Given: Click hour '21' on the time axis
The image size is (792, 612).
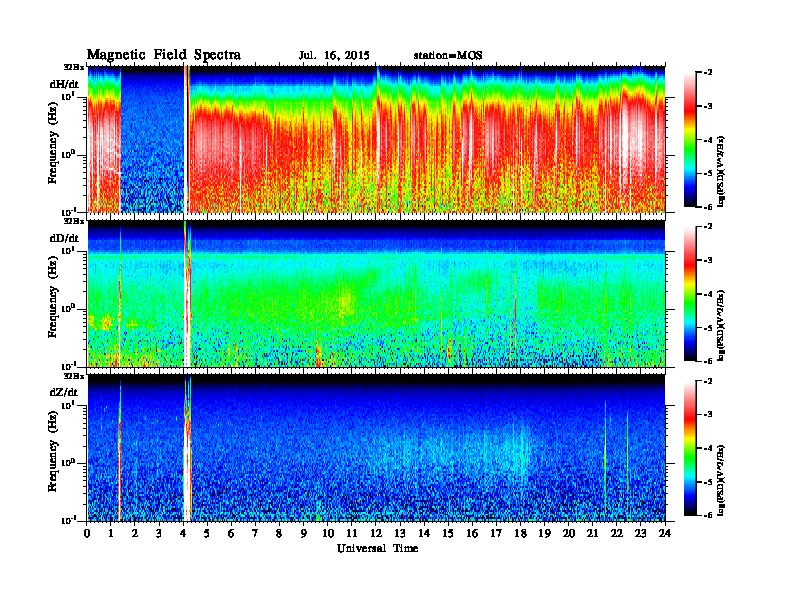Looking at the screenshot, I should [x=593, y=534].
